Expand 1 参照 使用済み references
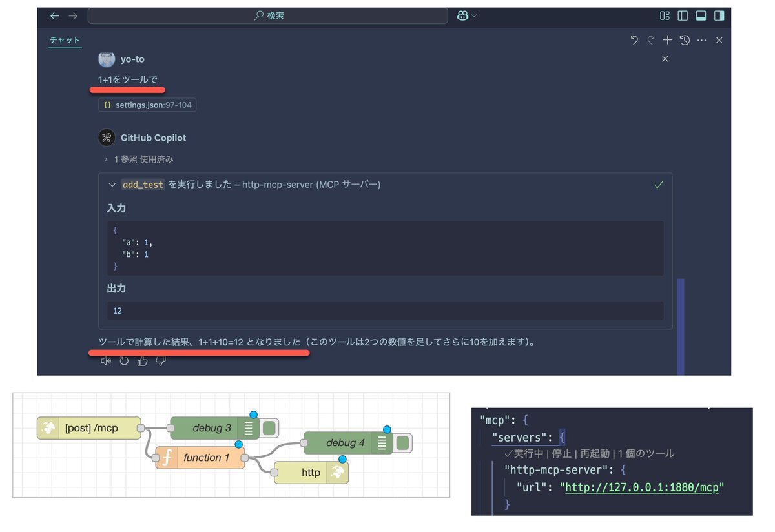Screen dimensions: 775x532 pyautogui.click(x=138, y=159)
